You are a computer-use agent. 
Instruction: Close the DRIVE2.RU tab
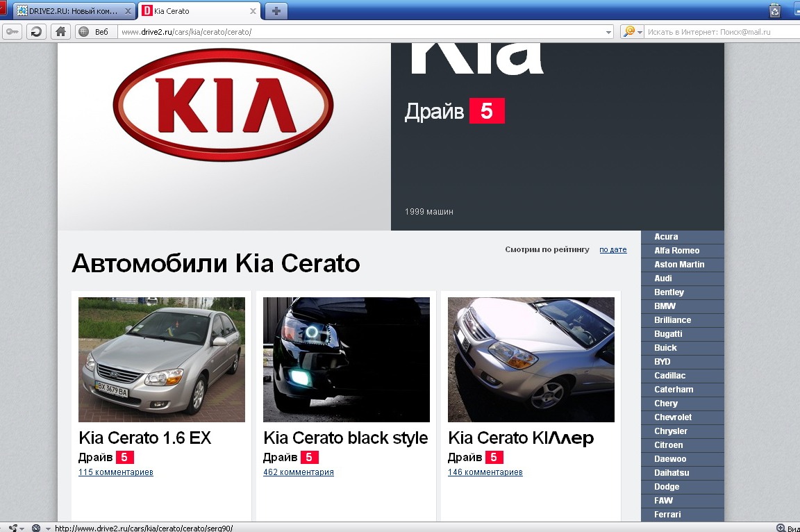coord(128,10)
